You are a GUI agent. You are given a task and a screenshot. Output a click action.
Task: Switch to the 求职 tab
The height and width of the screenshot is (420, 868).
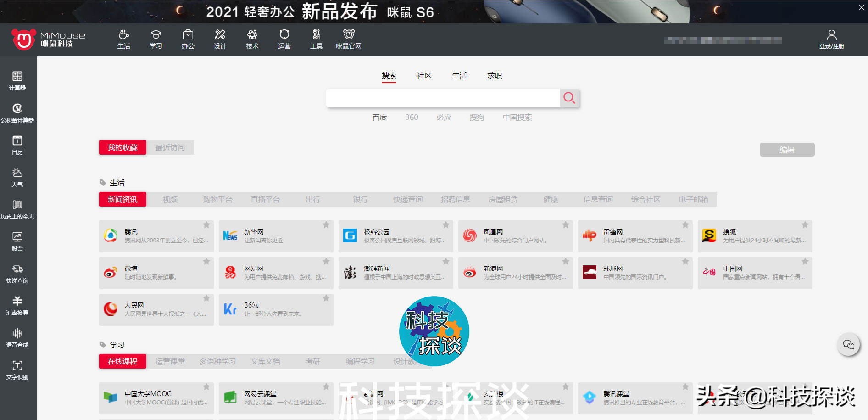(x=494, y=75)
